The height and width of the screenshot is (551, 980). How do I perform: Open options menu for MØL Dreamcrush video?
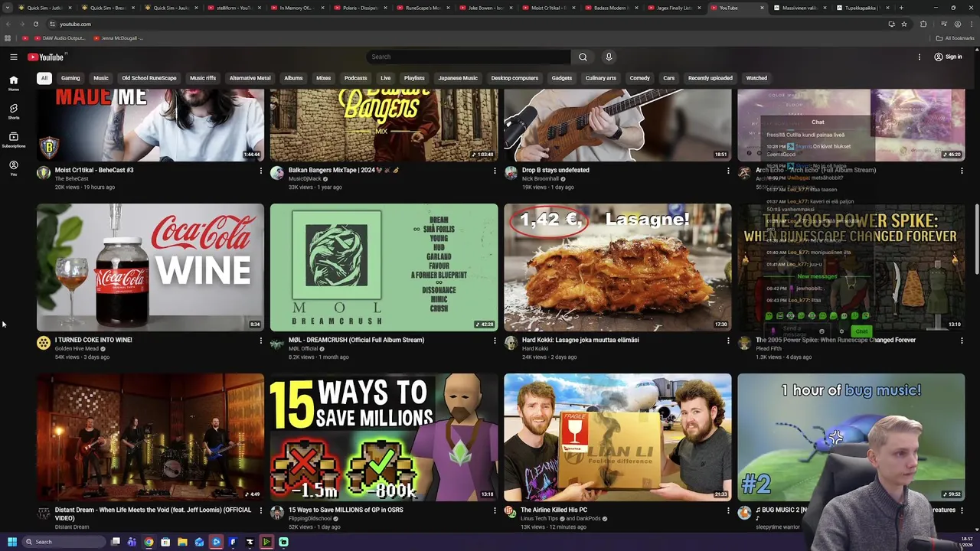coord(494,341)
